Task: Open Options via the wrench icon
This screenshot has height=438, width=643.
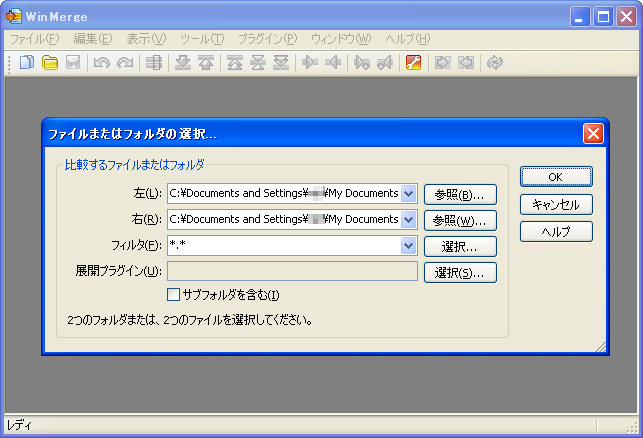Action: (413, 63)
